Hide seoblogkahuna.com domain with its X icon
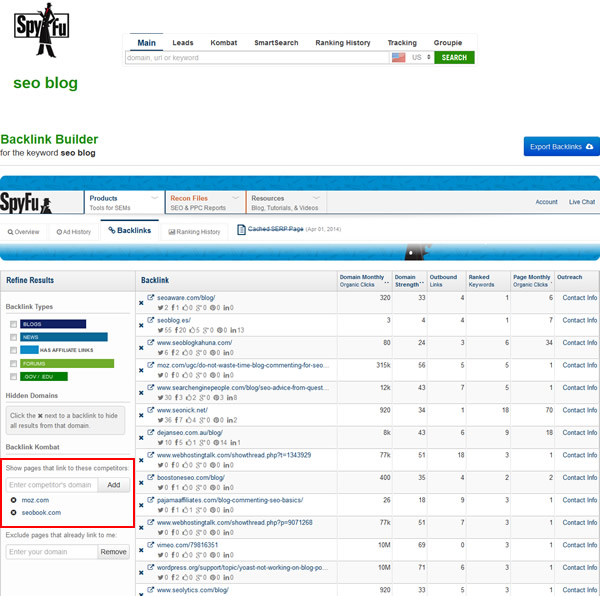Viewport: 600px width, 596px height. 141,348
